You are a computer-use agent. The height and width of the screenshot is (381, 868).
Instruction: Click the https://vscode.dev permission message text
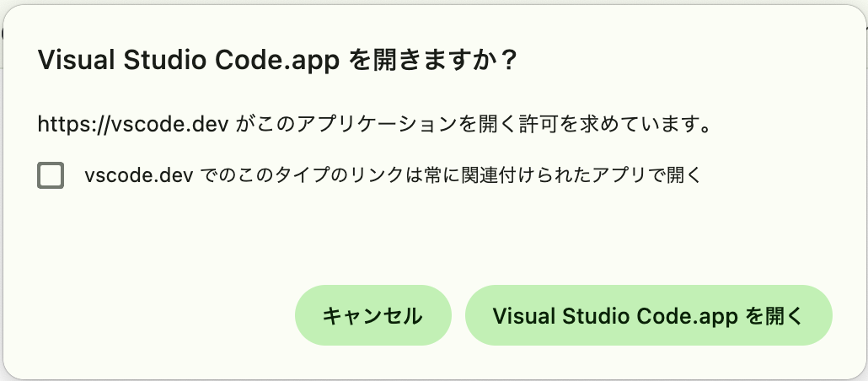point(374,125)
